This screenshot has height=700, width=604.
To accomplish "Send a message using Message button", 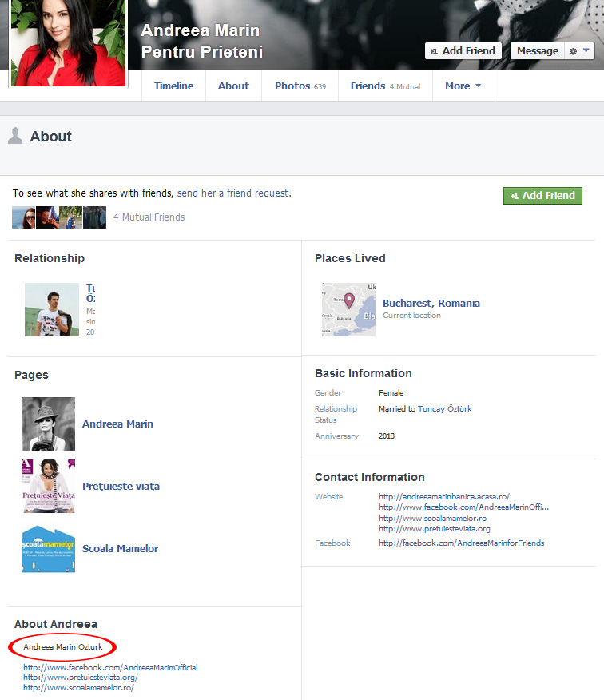I will (x=537, y=51).
